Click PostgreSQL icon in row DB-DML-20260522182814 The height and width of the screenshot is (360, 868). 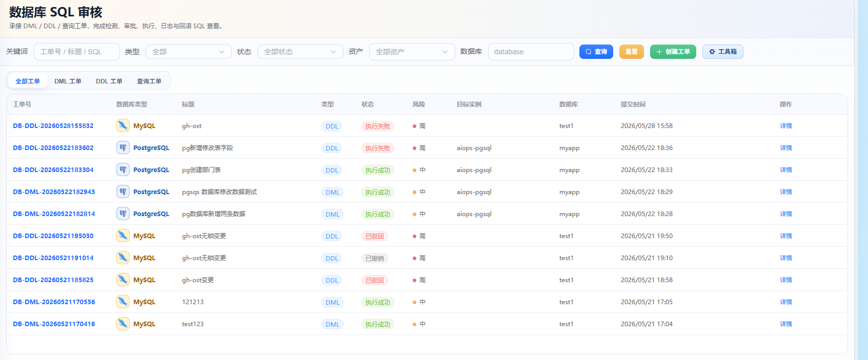123,214
